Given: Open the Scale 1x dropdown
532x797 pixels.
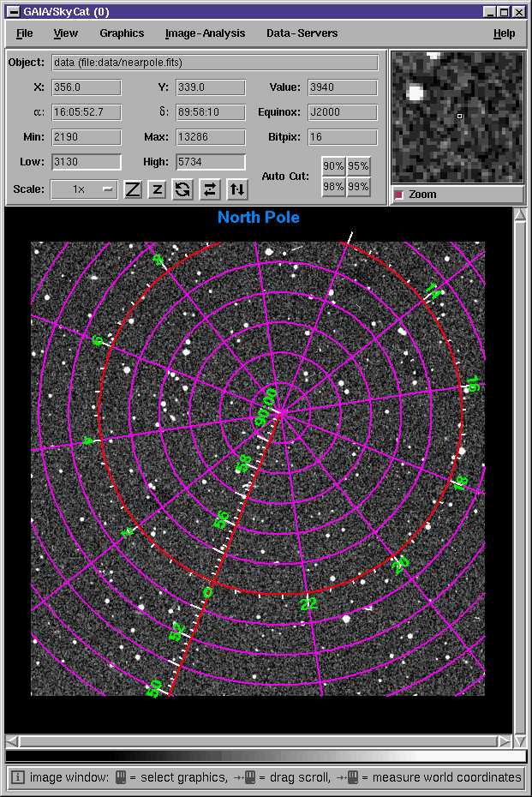Looking at the screenshot, I should coord(84,189).
